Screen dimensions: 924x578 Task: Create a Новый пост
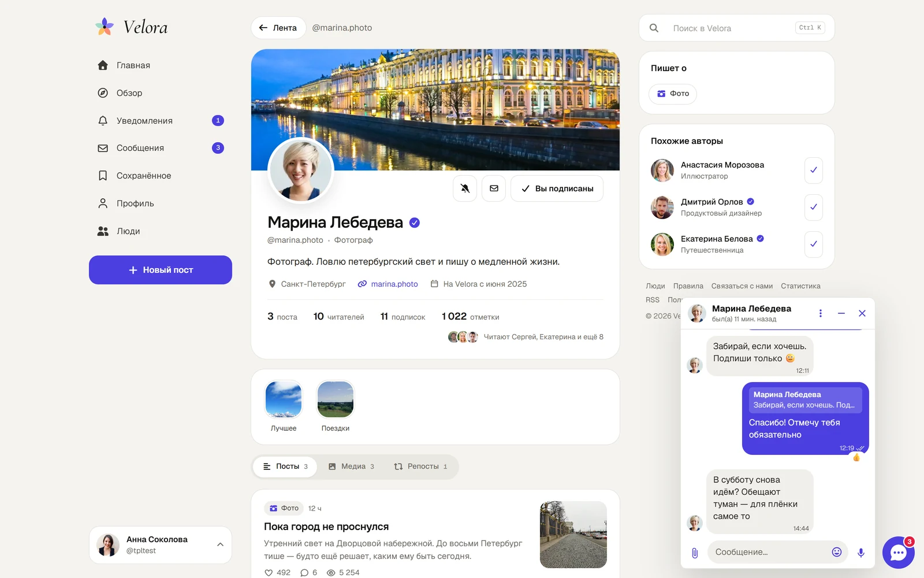(161, 270)
